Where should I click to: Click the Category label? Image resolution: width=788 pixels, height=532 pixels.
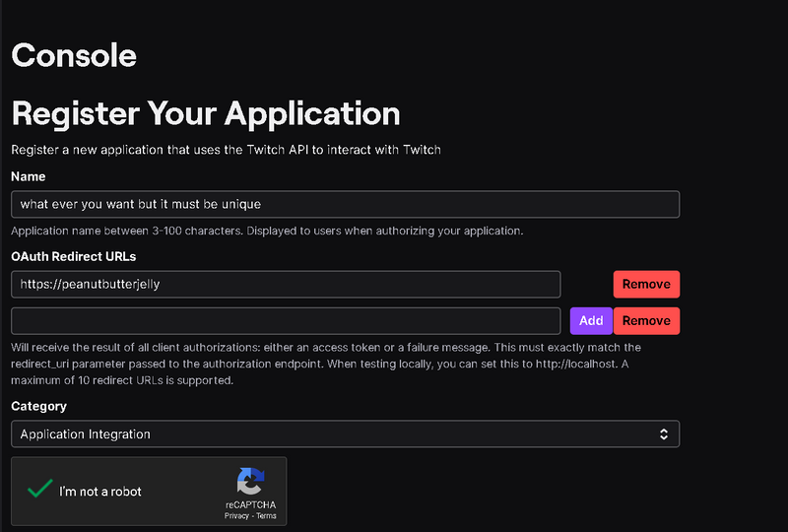tap(38, 406)
